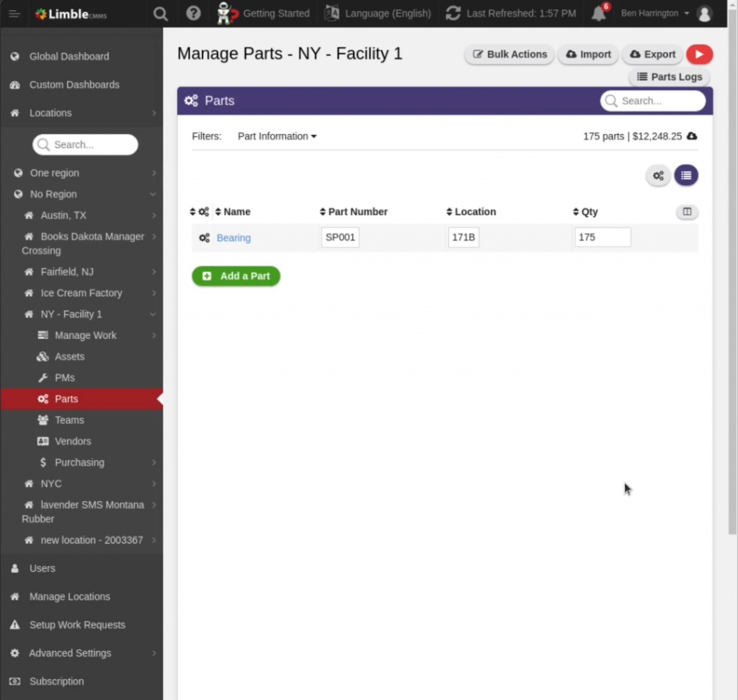Play the red tutorial video button
738x700 pixels.
699,54
